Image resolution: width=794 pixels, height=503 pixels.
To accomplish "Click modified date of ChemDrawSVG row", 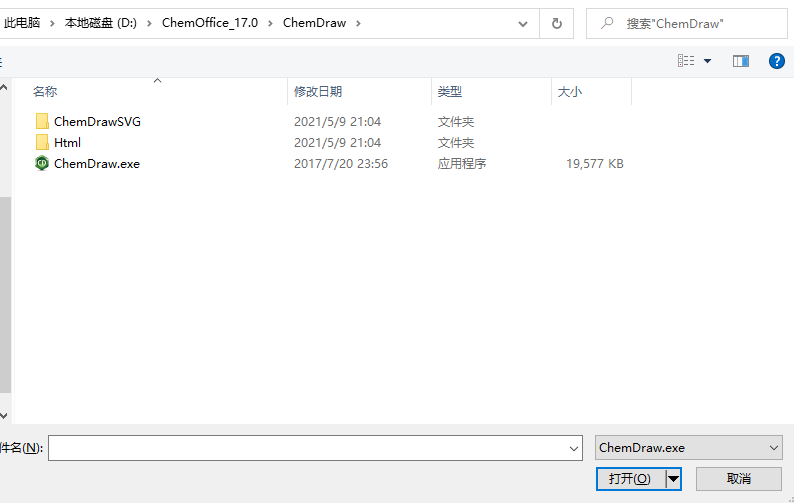I will pyautogui.click(x=337, y=122).
